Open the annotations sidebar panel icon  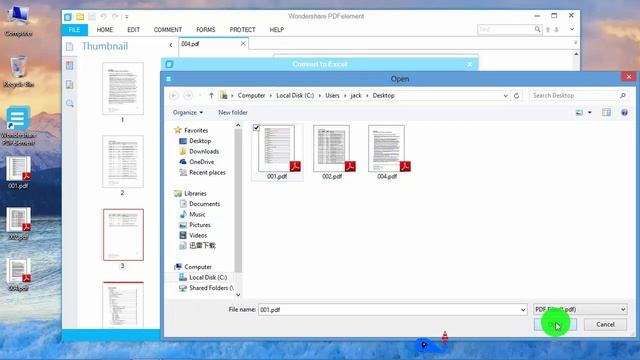(x=70, y=84)
